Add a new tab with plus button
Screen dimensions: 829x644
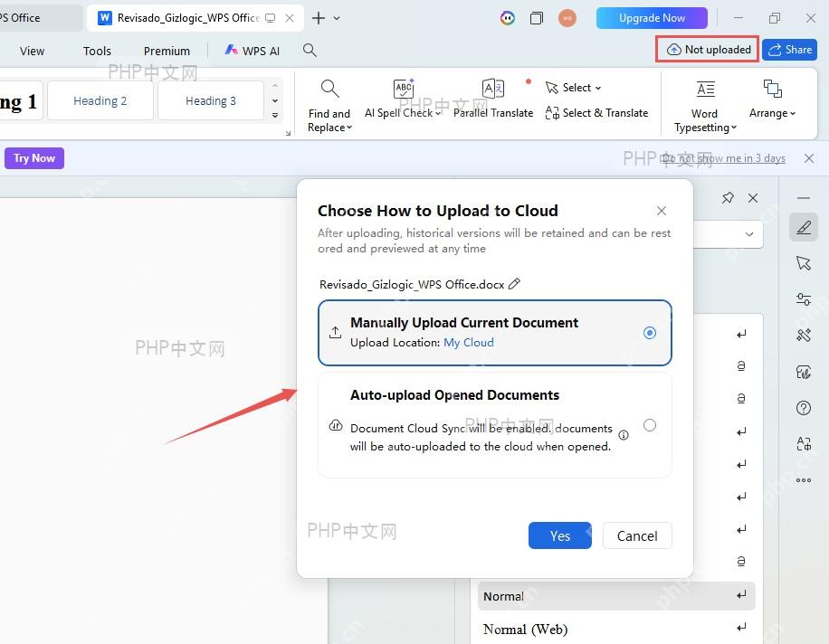(319, 18)
